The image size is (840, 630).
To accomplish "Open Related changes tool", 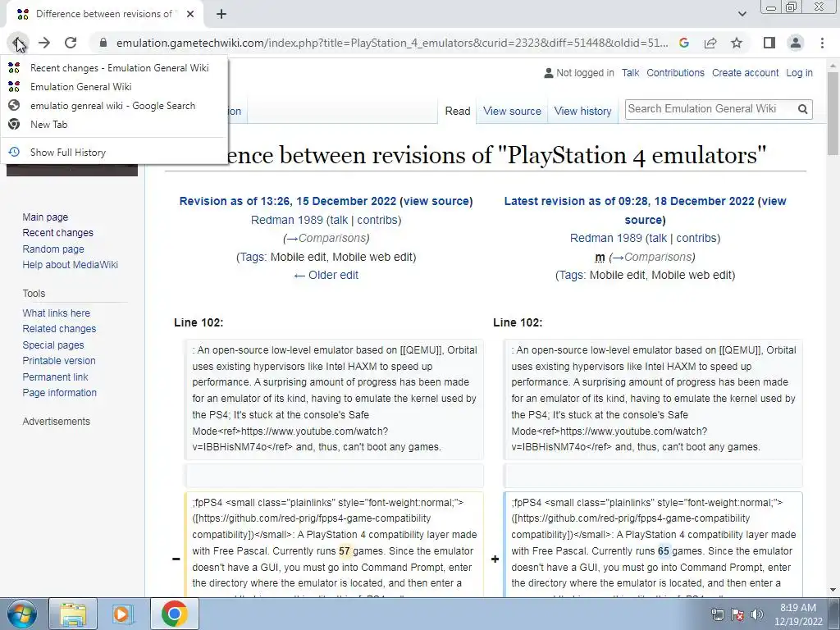I will [x=59, y=328].
